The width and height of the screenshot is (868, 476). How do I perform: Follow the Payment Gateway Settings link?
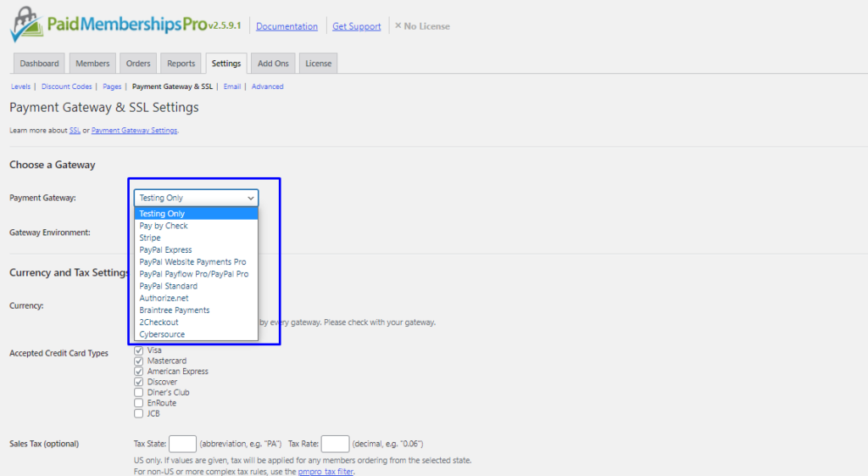click(135, 130)
